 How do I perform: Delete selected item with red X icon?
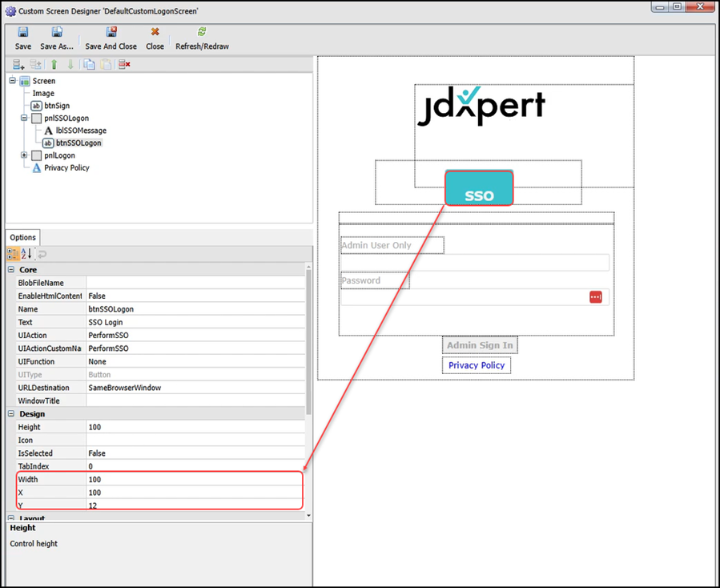click(124, 65)
